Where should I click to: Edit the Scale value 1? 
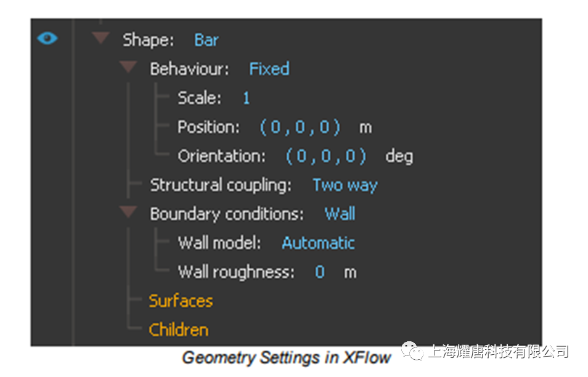pos(246,98)
